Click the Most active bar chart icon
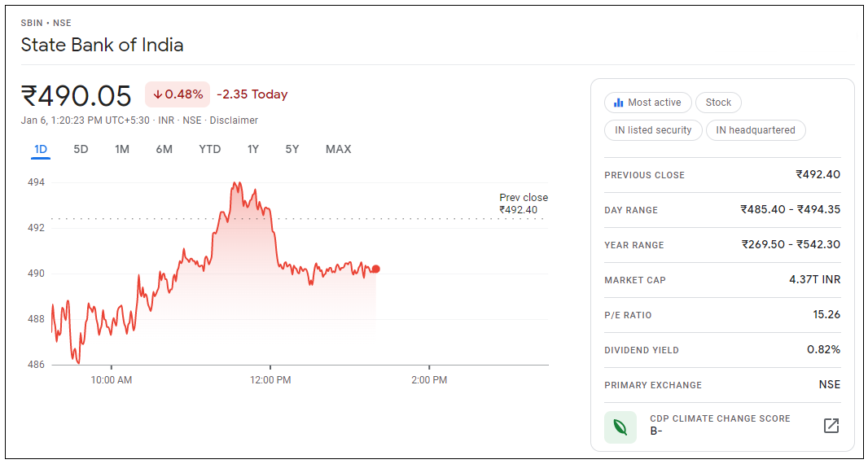Screen dimensions: 868x464 click(618, 103)
